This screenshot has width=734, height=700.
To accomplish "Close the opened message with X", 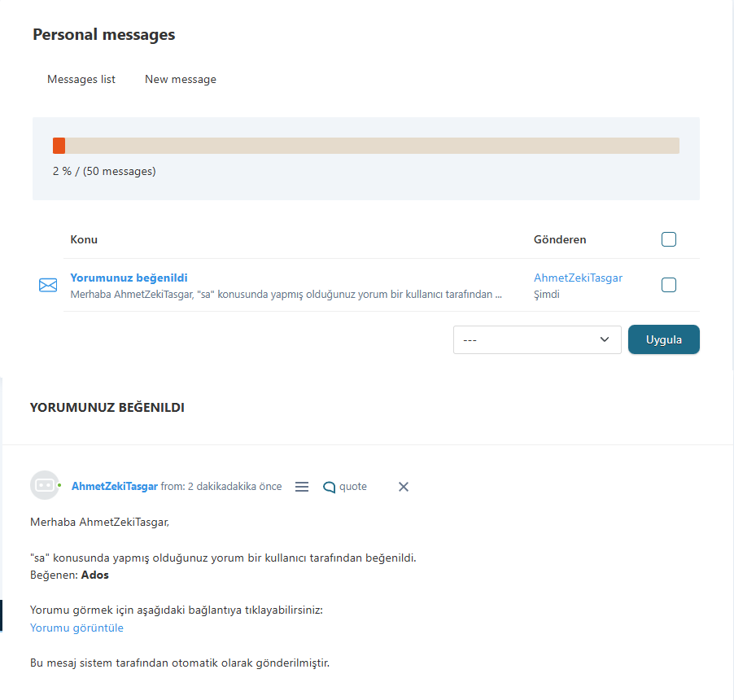I will point(403,487).
